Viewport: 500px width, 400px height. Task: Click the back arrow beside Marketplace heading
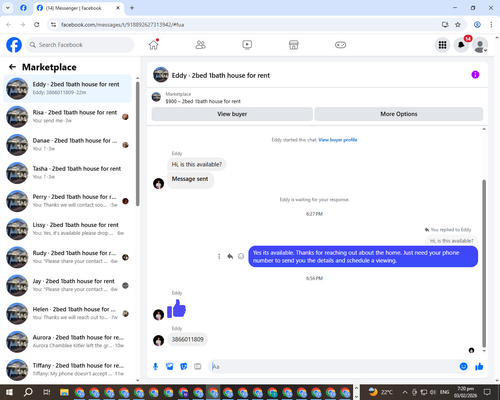pyautogui.click(x=12, y=67)
